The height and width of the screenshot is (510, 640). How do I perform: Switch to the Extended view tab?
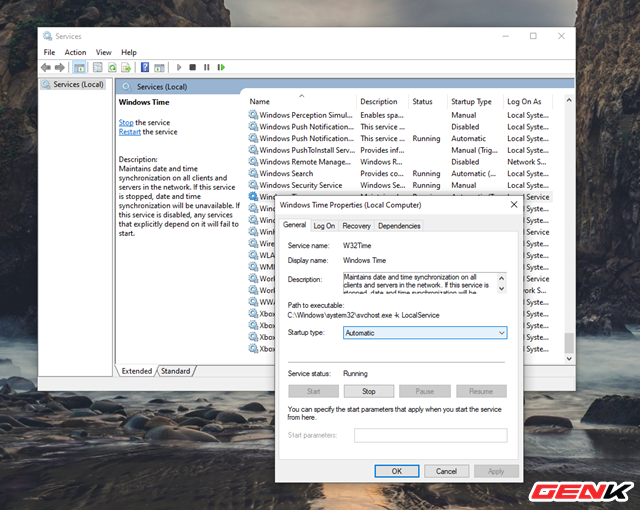click(x=137, y=371)
